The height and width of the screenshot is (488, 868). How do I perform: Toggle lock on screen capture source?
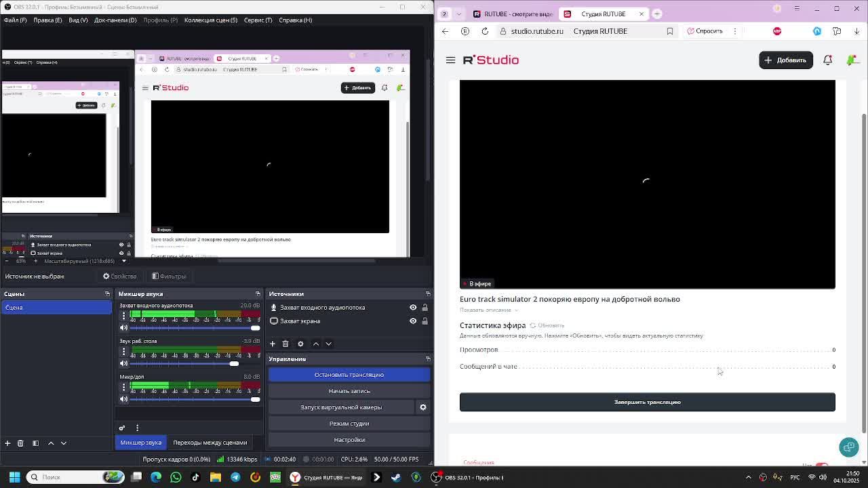click(x=425, y=321)
